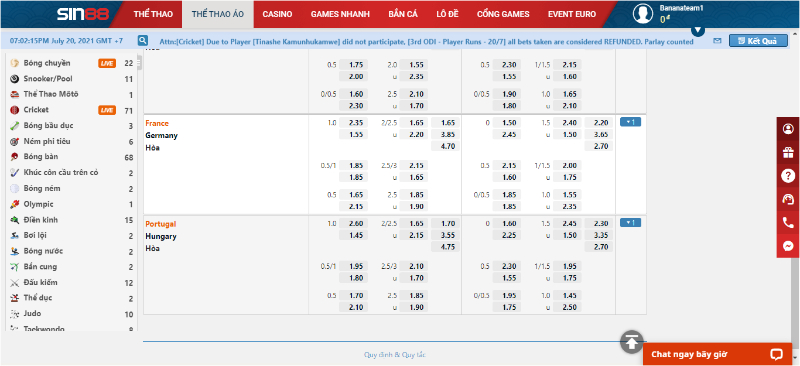Open the Quy định & Quy tắc link

(x=395, y=355)
